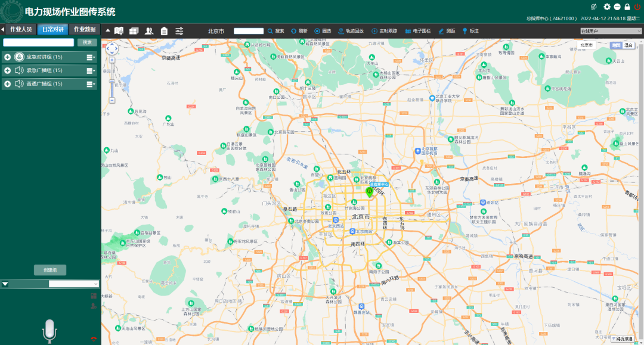Image resolution: width=644 pixels, height=345 pixels.
Task: Open the menu for 紧急广播组 row
Action: tap(91, 70)
